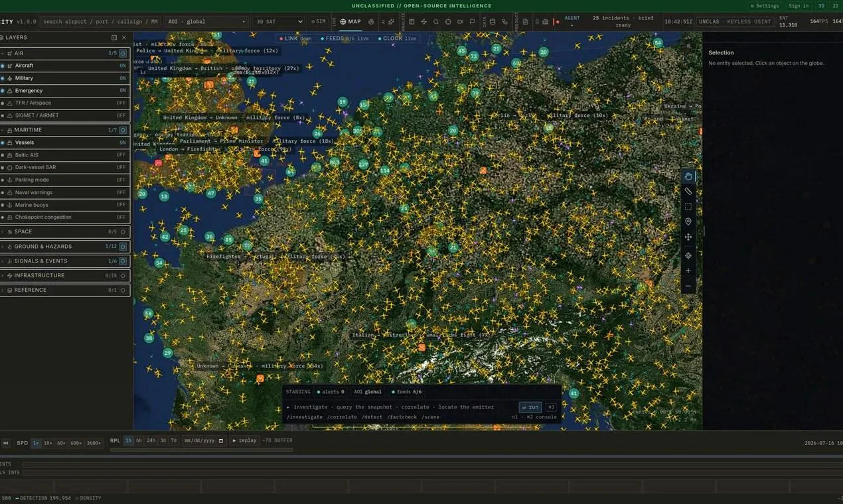Expand the INFRASTRUCTURE layer group
843x504 pixels.
click(64, 275)
